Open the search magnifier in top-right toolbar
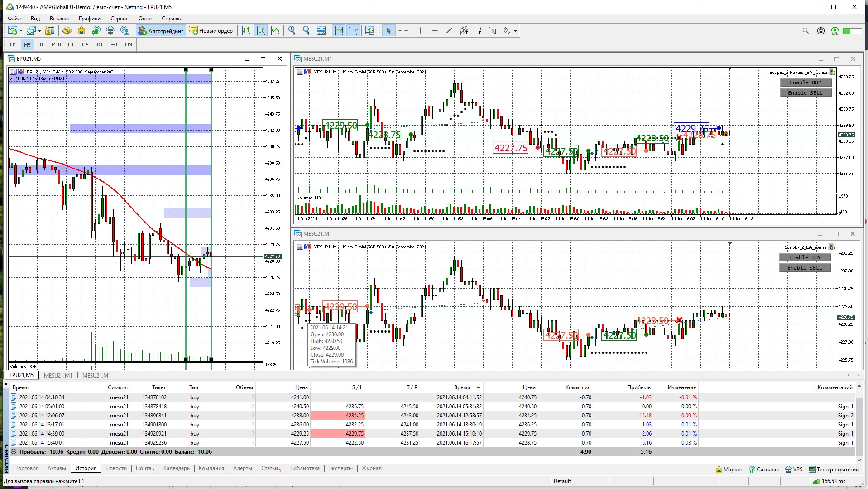868x489 pixels. point(805,31)
